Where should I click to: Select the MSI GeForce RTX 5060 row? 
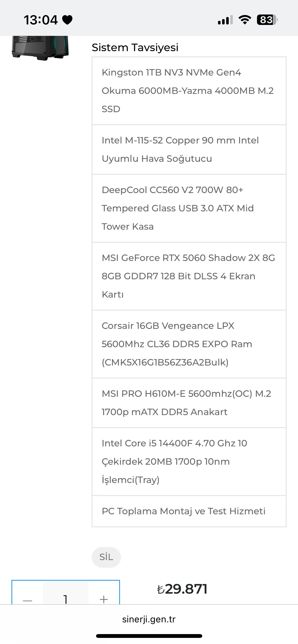189,276
